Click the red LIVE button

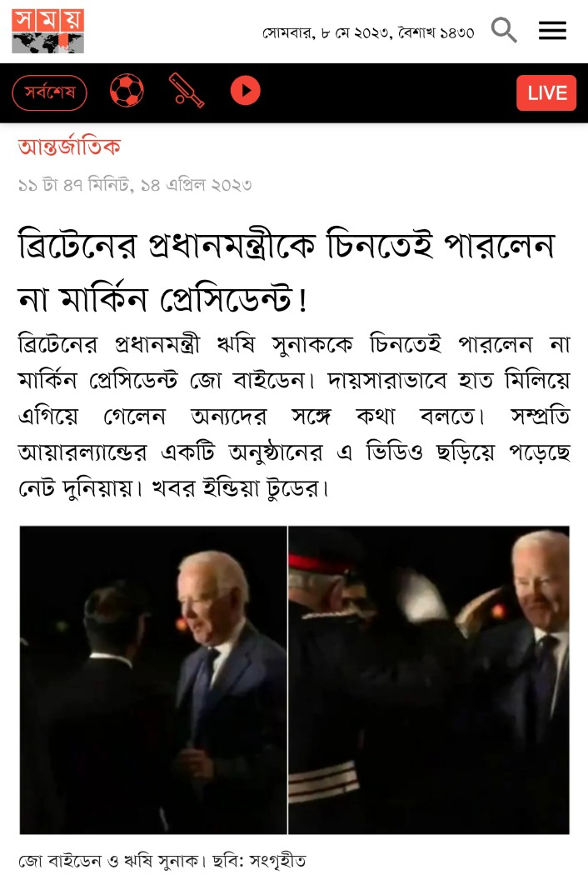click(x=546, y=92)
